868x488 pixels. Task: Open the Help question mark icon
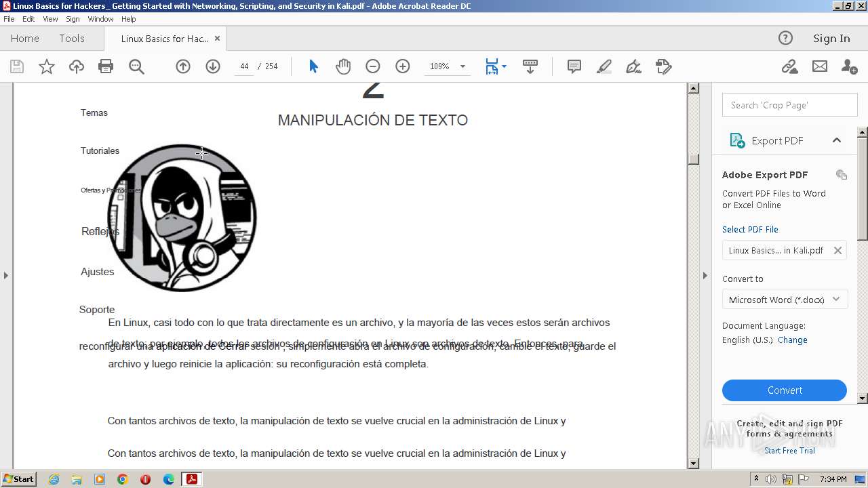(785, 39)
